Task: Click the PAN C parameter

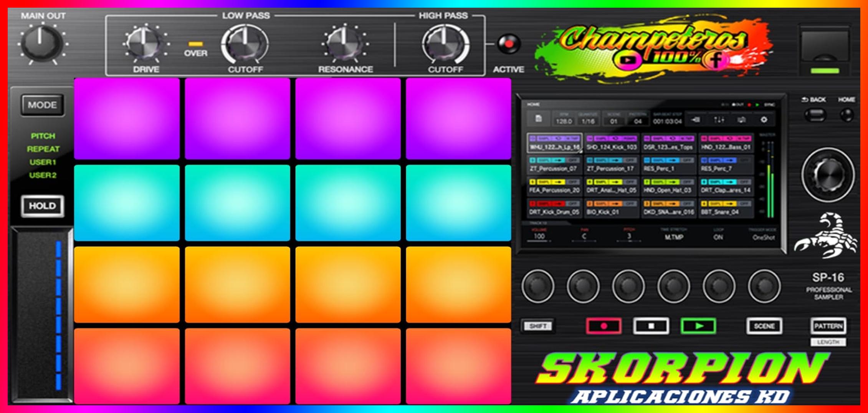Action: click(x=584, y=234)
